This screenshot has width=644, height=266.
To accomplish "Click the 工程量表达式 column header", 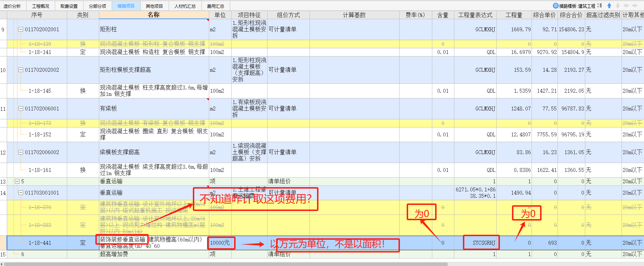I will click(x=475, y=15).
